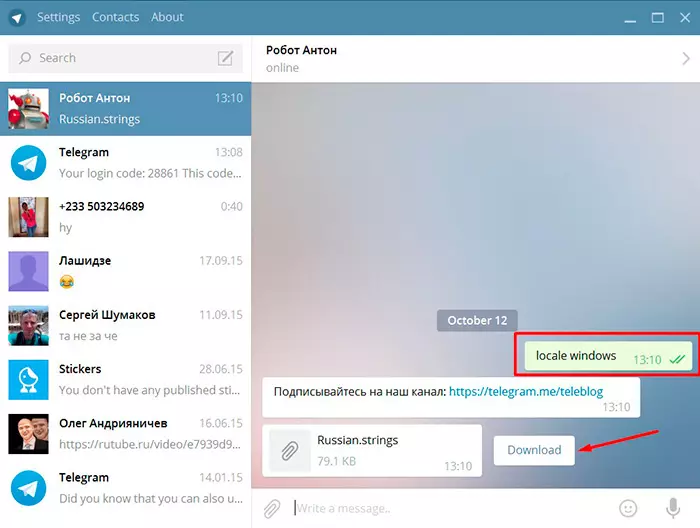
Task: Open the Лашидзе chat
Action: (x=125, y=271)
